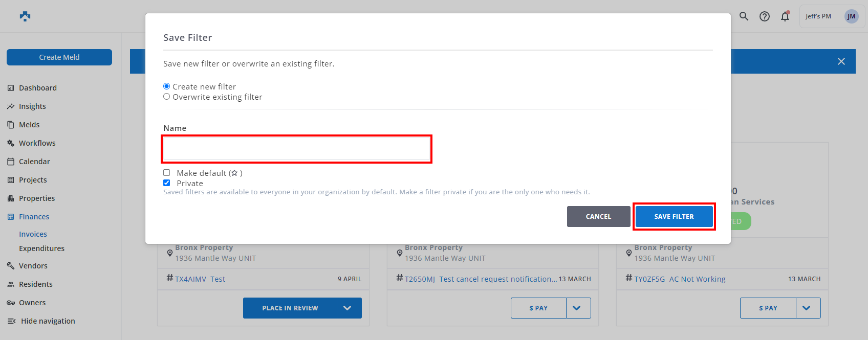Screen dimensions: 868x340
Task: Select the Create new filter radio
Action: click(166, 86)
